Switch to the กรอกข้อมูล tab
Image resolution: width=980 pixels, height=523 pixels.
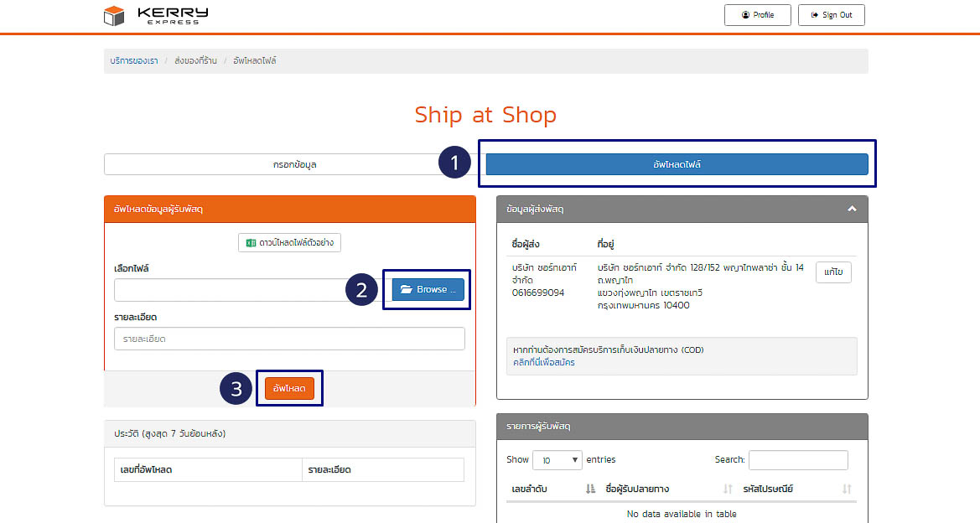(x=289, y=163)
